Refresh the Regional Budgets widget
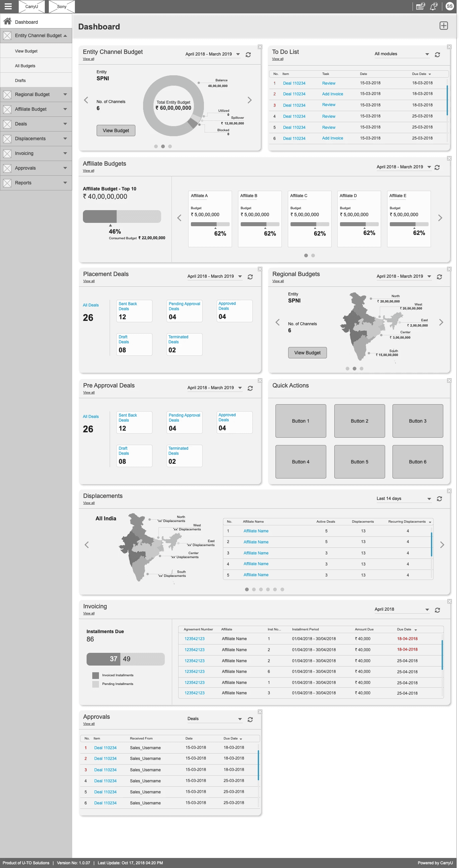This screenshot has height=868, width=459. coord(439,277)
